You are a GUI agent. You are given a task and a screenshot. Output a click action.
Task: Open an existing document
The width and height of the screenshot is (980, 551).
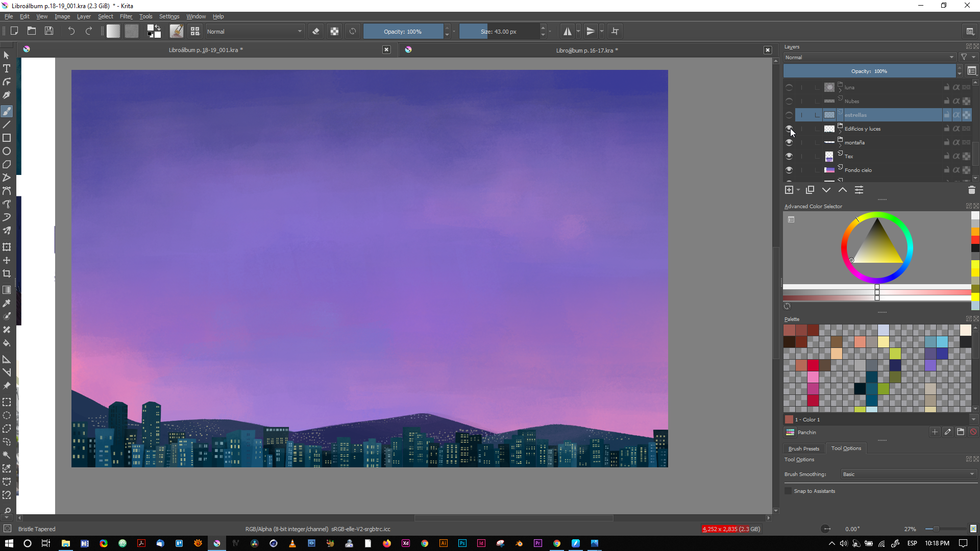[32, 31]
